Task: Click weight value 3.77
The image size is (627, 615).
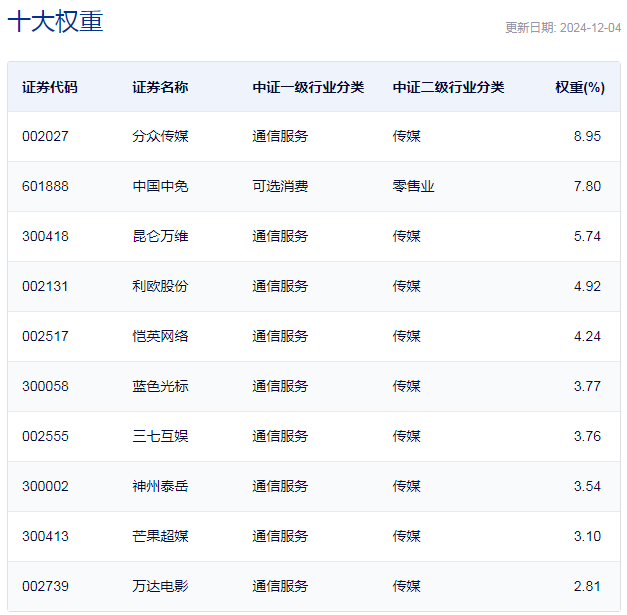Action: coord(587,386)
